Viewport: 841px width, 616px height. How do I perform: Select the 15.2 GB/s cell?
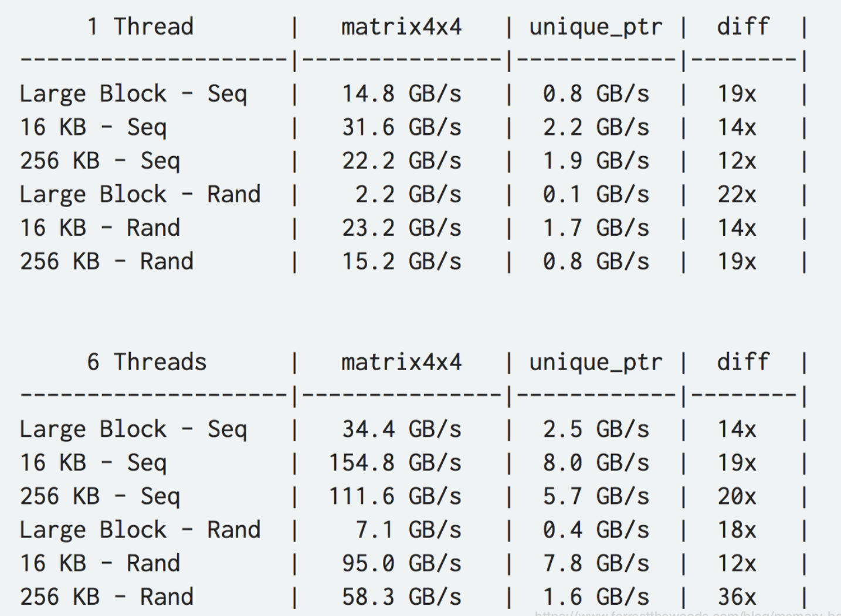402,261
